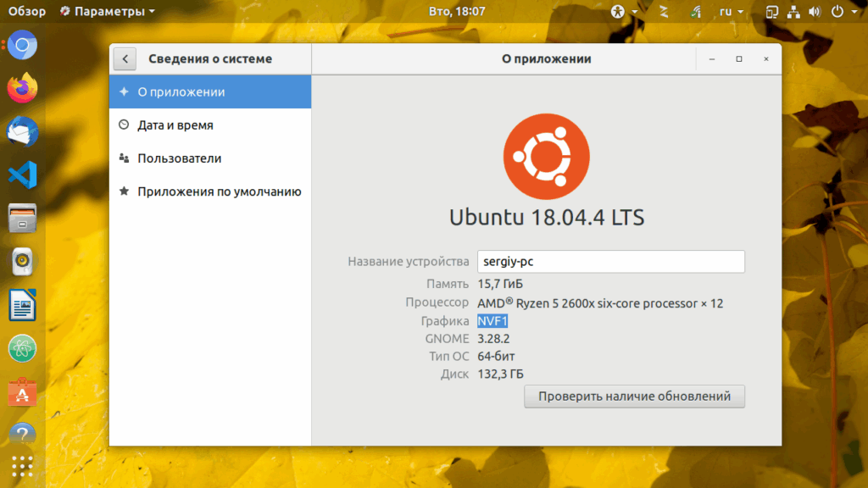This screenshot has width=868, height=488.
Task: Launch Atom editor from the dock
Action: (x=22, y=348)
